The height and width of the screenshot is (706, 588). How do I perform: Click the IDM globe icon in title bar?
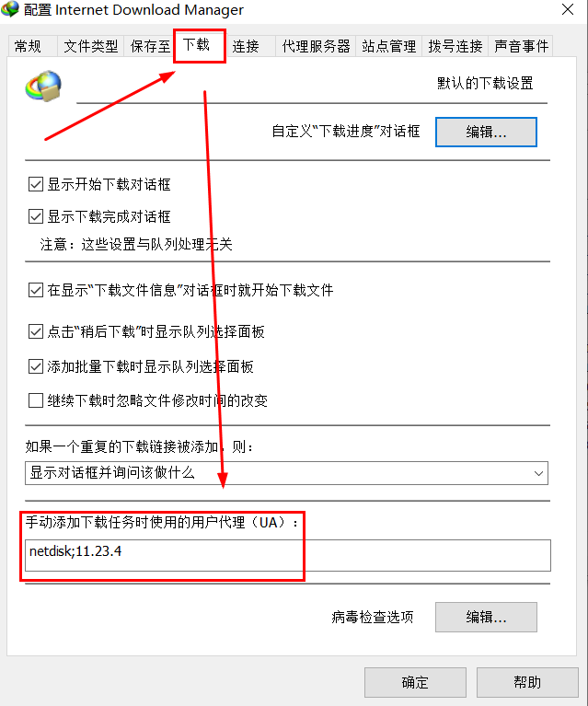tap(10, 8)
